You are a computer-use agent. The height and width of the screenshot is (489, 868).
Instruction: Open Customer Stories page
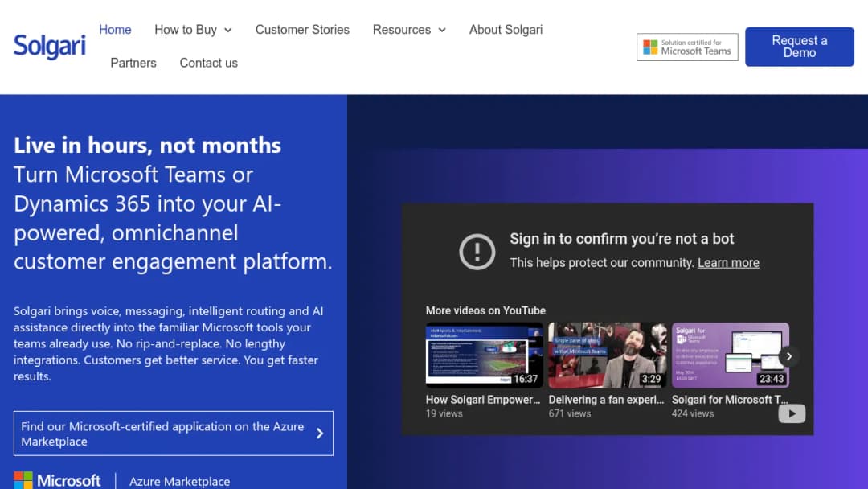click(x=302, y=30)
